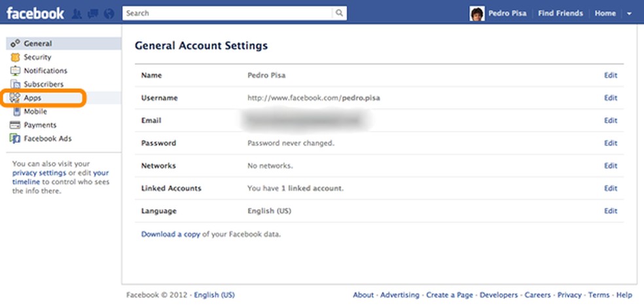
Task: Click the Security badge icon
Action: coord(15,57)
